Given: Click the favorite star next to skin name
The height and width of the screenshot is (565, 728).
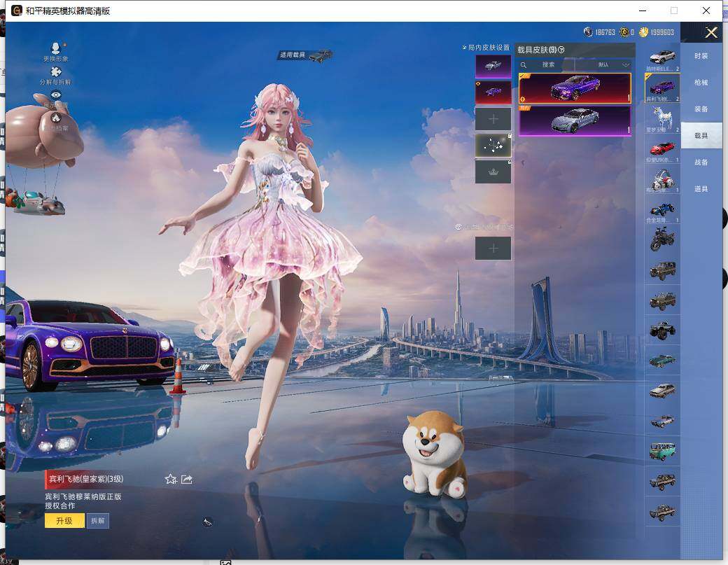Looking at the screenshot, I should pos(170,479).
